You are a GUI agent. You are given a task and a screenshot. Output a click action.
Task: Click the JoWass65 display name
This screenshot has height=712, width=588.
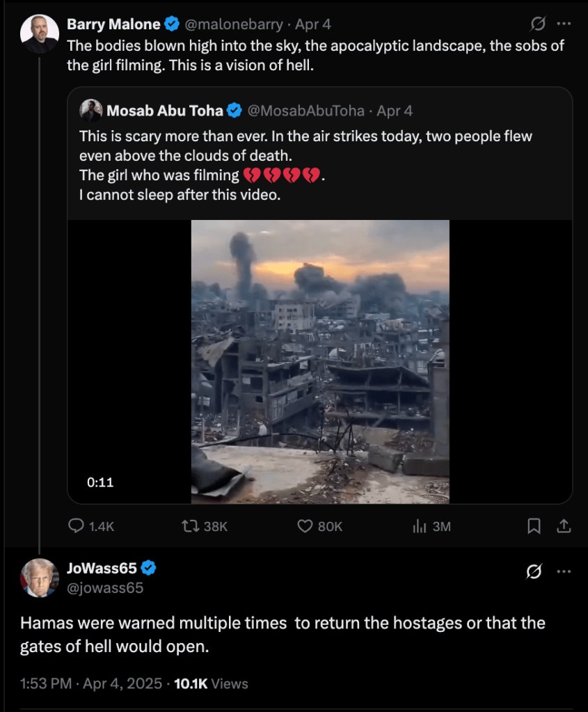102,569
